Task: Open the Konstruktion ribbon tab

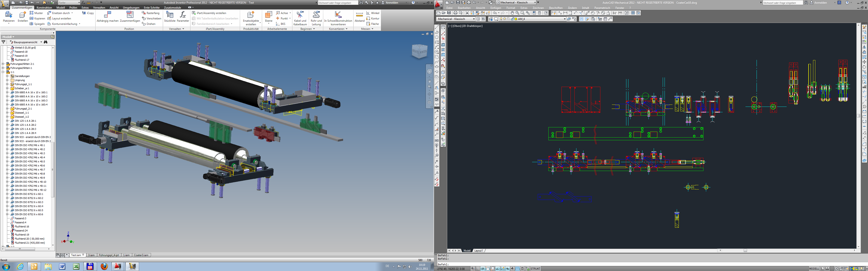Action: click(x=44, y=7)
